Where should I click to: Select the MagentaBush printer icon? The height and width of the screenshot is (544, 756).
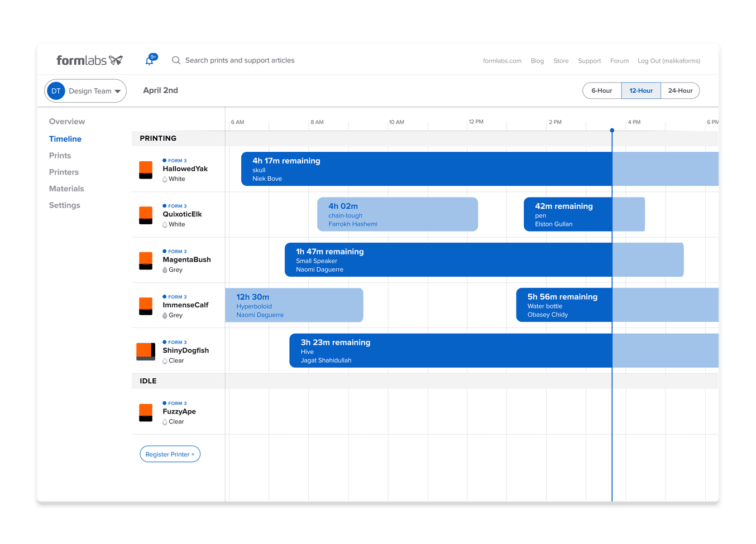146,261
